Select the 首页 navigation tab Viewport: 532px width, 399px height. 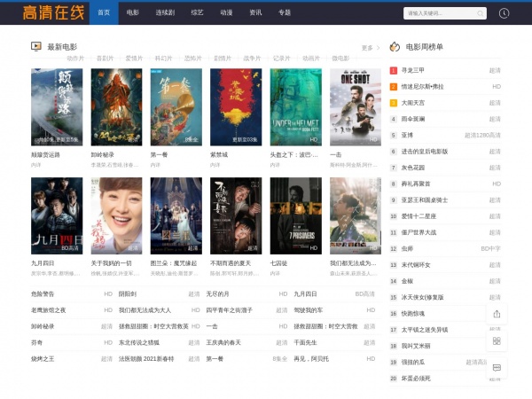[104, 13]
